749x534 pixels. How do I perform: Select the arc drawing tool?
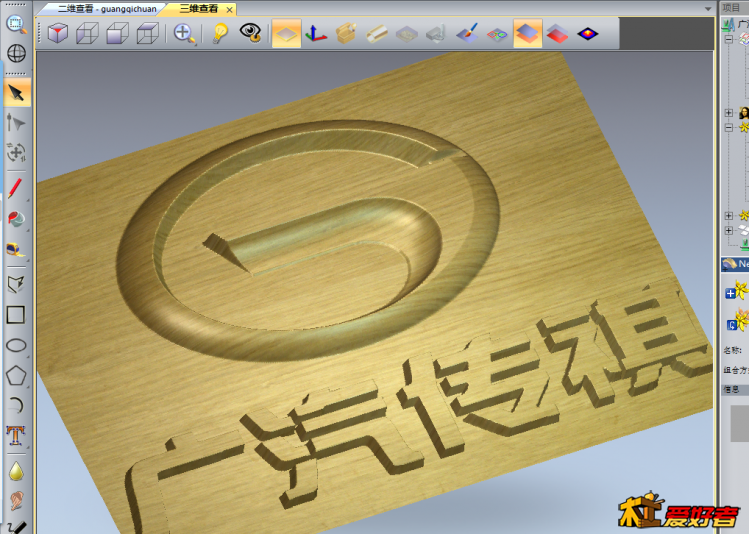click(x=16, y=405)
